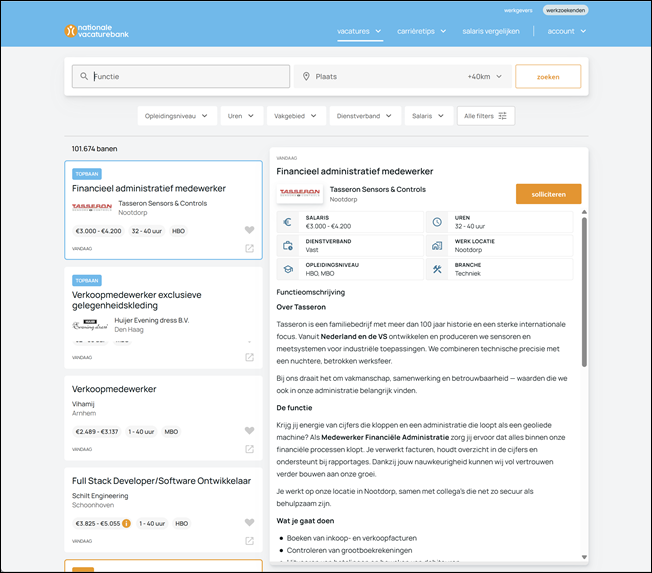This screenshot has width=652, height=573.
Task: Click Schilt Engineering company name
Action: (100, 496)
